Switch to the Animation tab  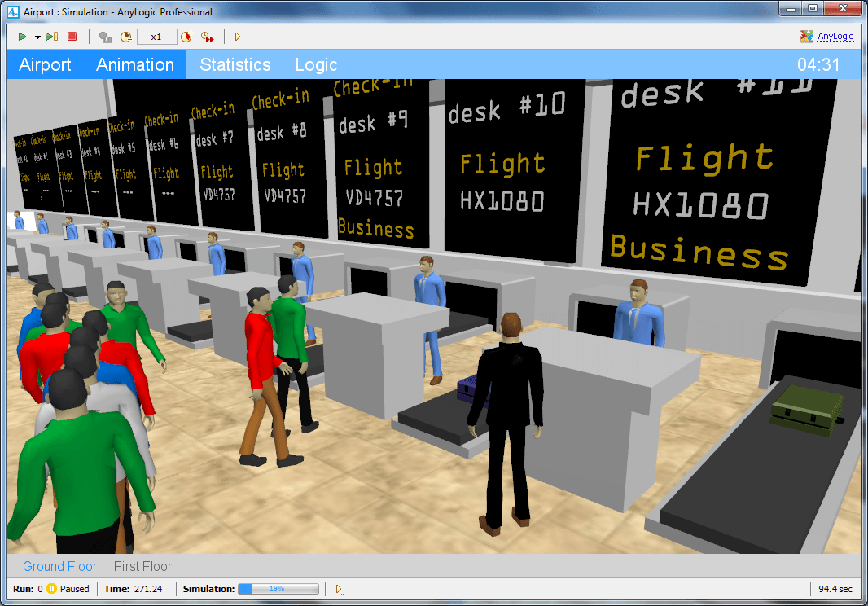pyautogui.click(x=135, y=65)
